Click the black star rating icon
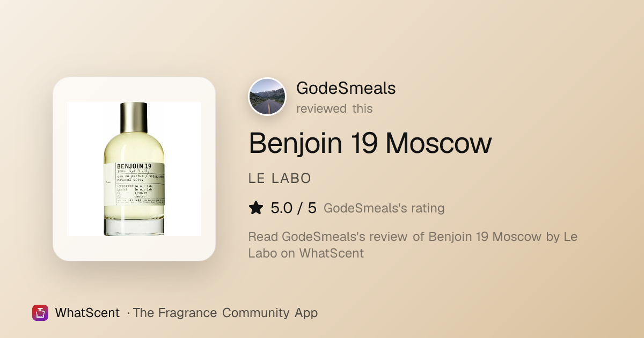The image size is (644, 338). [256, 208]
